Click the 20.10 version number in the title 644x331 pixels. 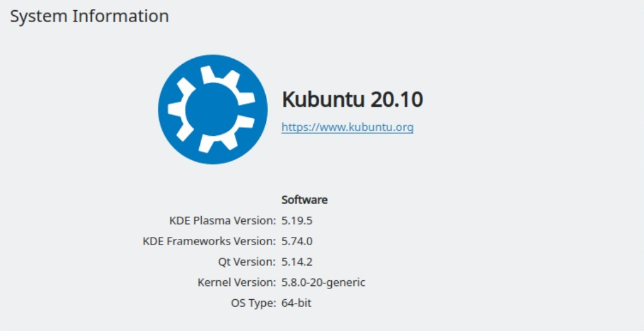coord(397,99)
